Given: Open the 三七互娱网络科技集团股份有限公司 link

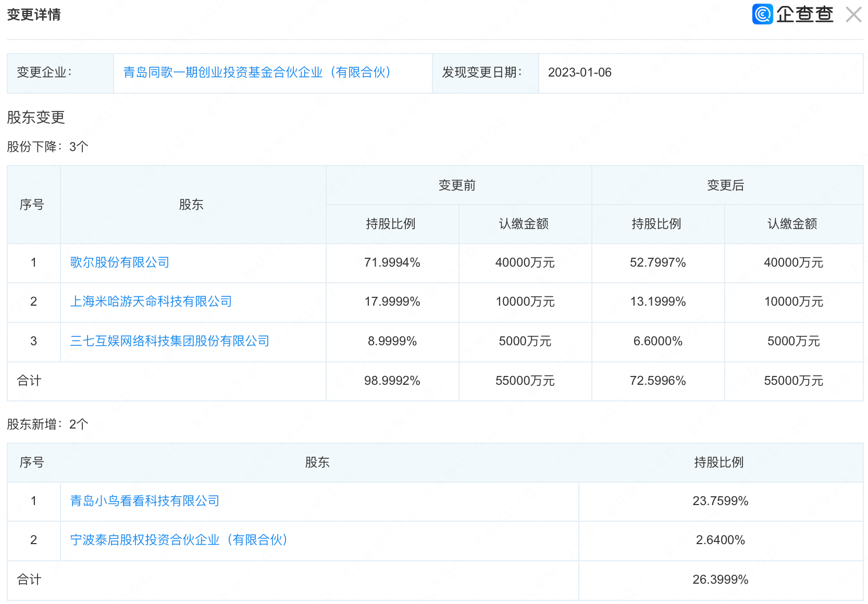Looking at the screenshot, I should [x=170, y=341].
